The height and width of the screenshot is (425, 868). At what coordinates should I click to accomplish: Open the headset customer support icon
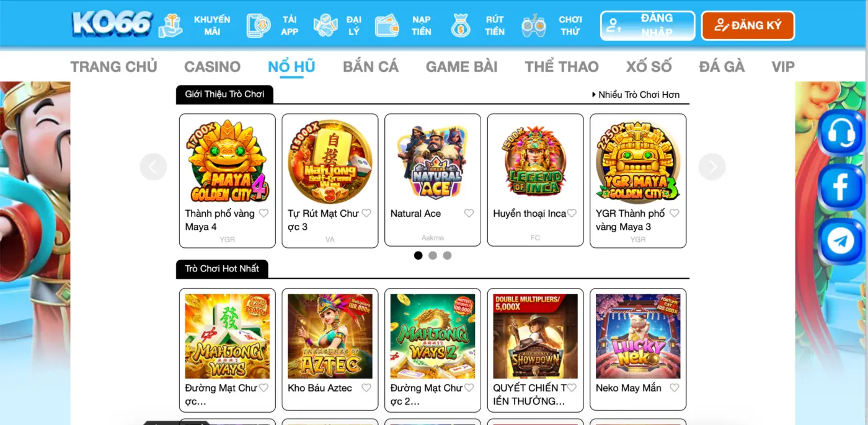pos(841,133)
